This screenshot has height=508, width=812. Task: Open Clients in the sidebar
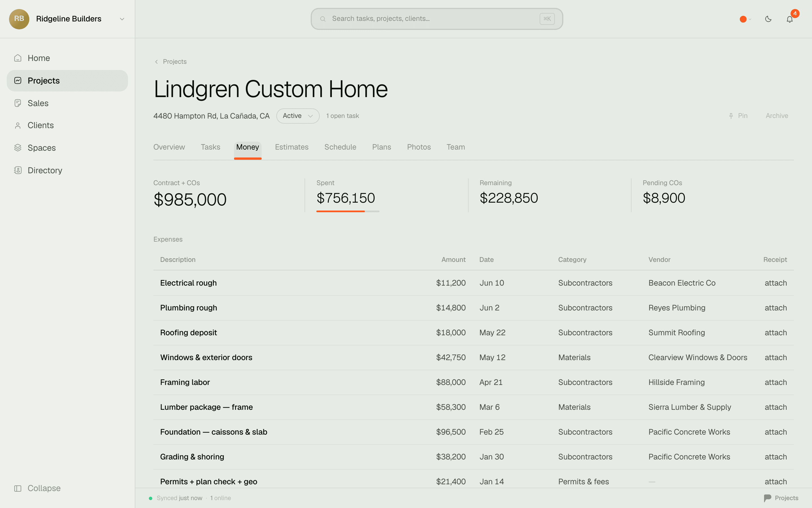pos(67,126)
